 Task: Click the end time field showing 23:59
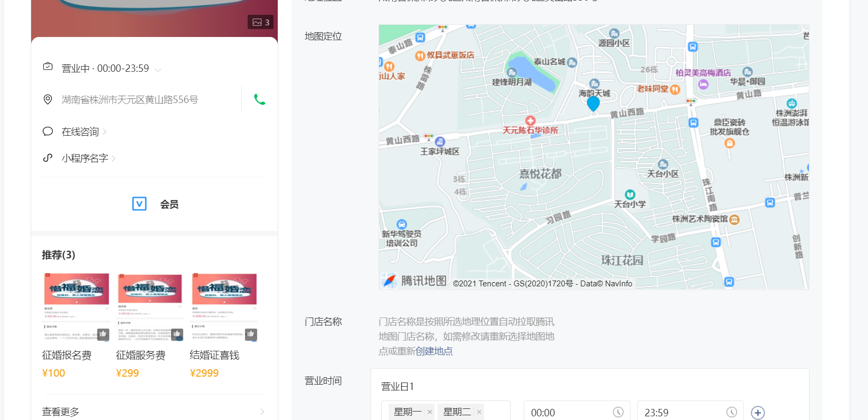pyautogui.click(x=690, y=412)
